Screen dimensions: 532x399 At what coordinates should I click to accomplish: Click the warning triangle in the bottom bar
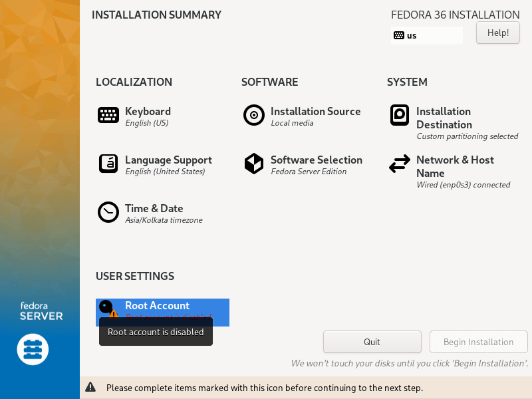pyautogui.click(x=90, y=387)
